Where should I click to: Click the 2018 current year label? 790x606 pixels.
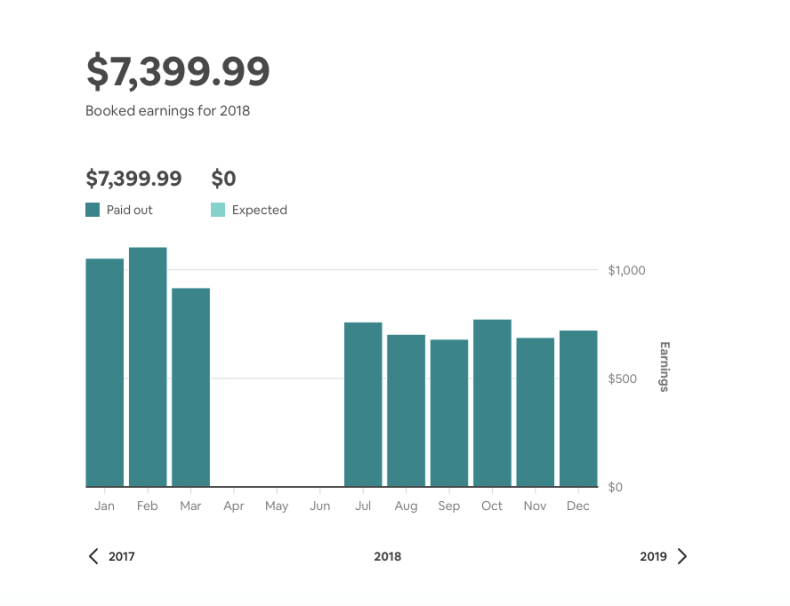tap(387, 556)
